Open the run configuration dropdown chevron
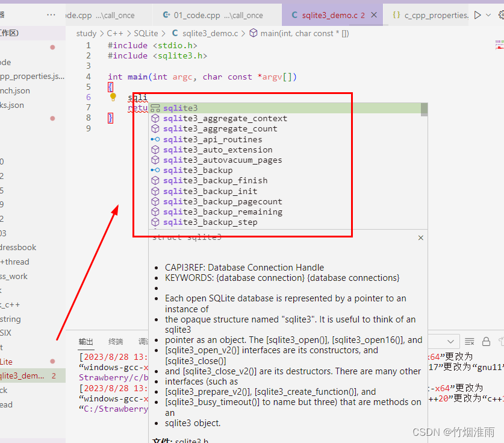 (x=488, y=14)
